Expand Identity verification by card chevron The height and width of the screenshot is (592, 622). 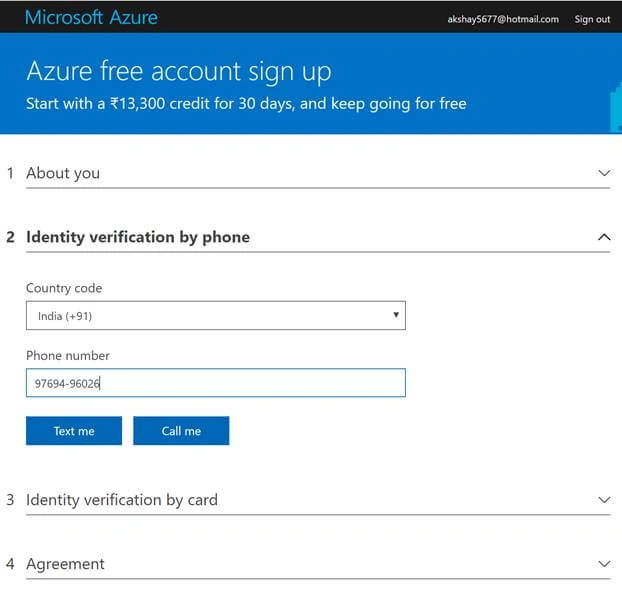point(604,500)
